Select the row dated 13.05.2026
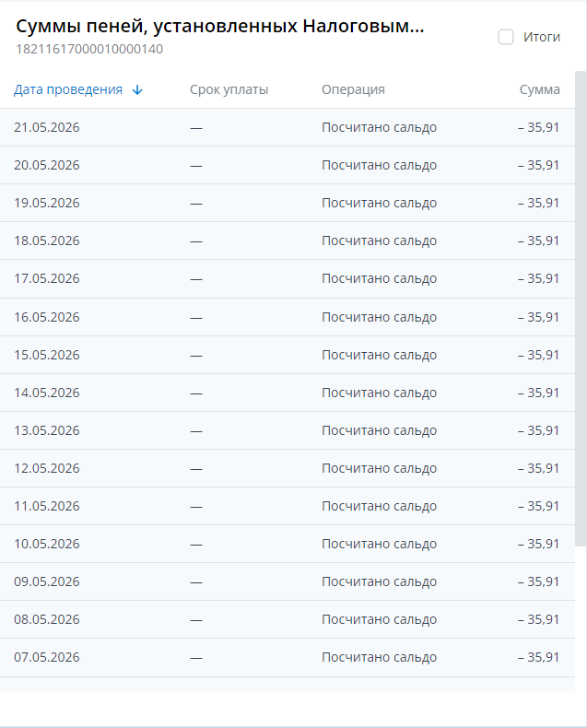587x728 pixels. click(288, 431)
